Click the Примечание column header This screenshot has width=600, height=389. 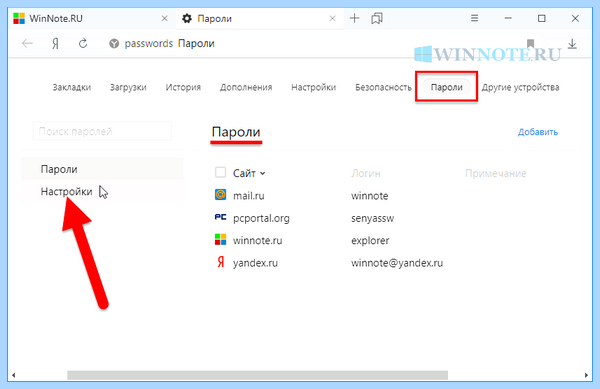(x=496, y=174)
